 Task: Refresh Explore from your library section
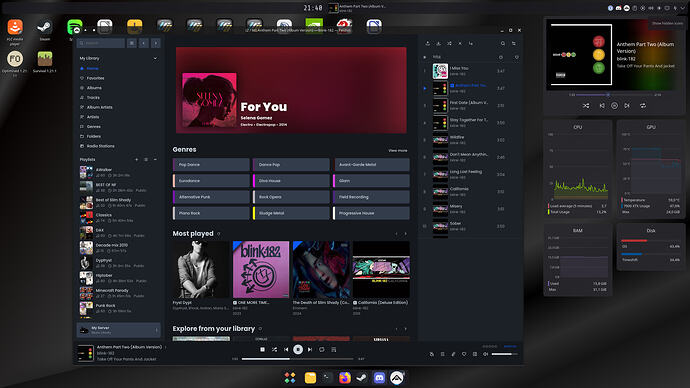click(261, 329)
